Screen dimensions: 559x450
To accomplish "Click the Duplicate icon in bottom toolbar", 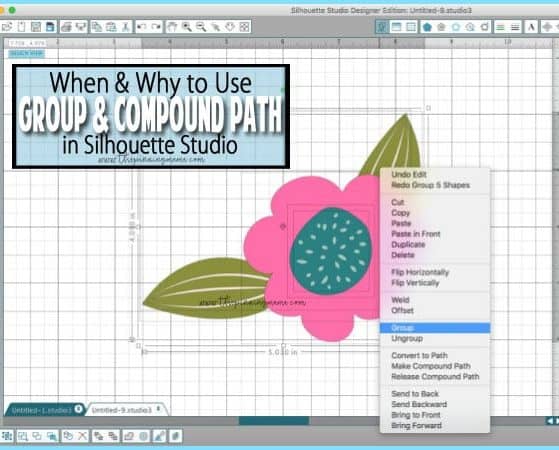I will [x=68, y=436].
